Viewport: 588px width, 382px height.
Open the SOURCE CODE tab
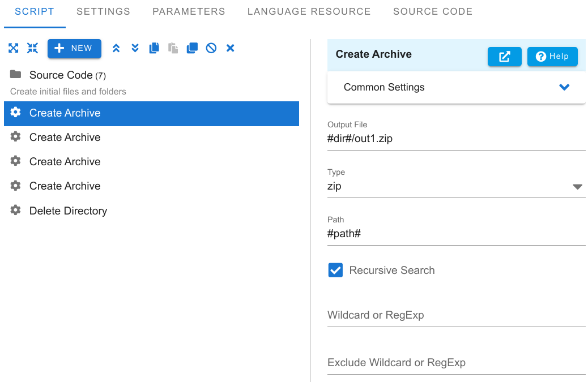tap(433, 12)
